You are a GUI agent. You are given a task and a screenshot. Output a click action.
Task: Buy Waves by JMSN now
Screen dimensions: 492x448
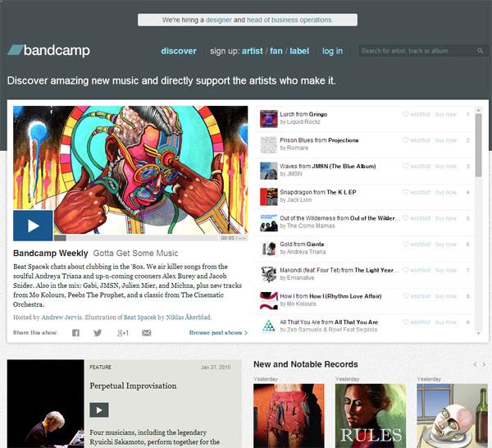[x=446, y=166]
